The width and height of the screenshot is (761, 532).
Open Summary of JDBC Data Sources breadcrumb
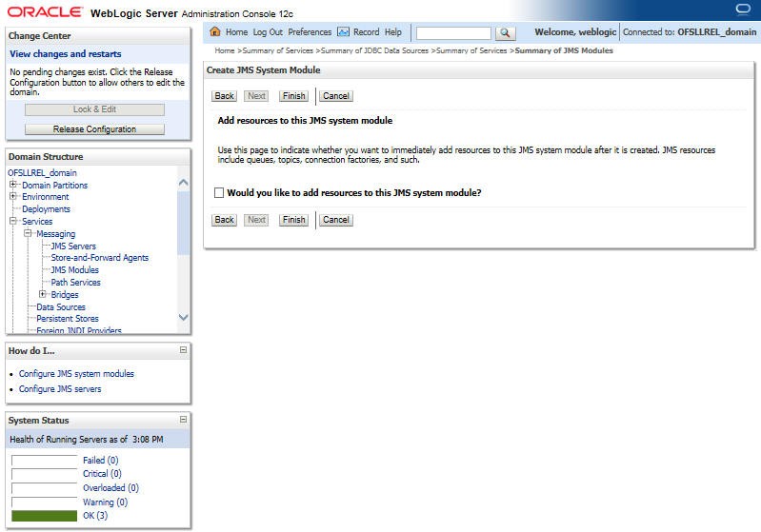click(x=374, y=50)
